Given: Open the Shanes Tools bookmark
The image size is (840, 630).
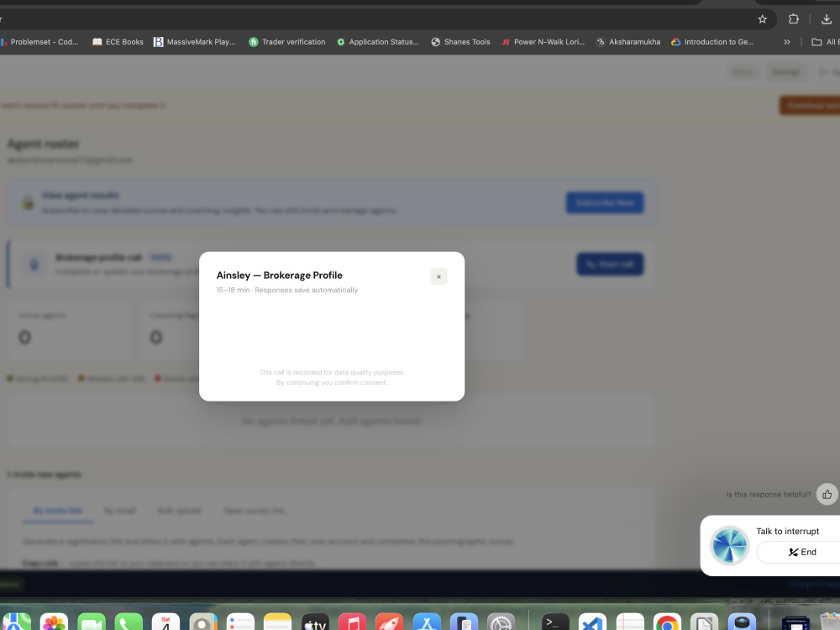Looking at the screenshot, I should click(x=460, y=42).
